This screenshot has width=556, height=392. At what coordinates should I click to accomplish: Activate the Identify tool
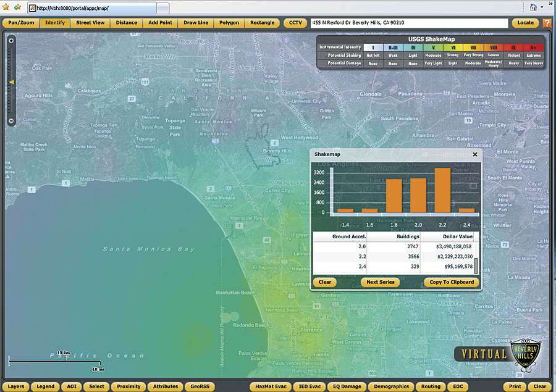coord(55,23)
